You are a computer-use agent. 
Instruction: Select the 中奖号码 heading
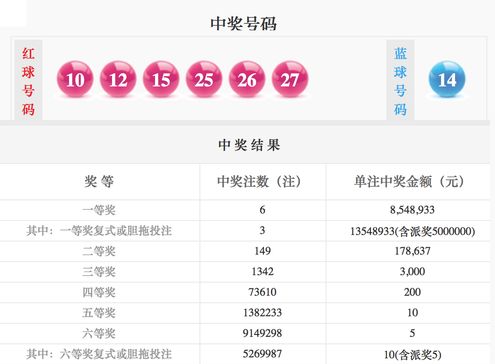[243, 24]
